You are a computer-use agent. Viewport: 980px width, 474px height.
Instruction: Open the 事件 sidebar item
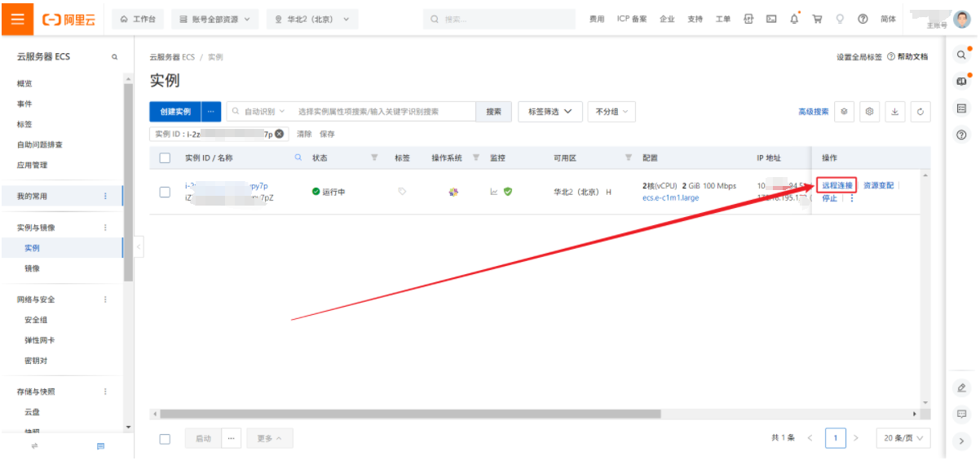pyautogui.click(x=24, y=104)
